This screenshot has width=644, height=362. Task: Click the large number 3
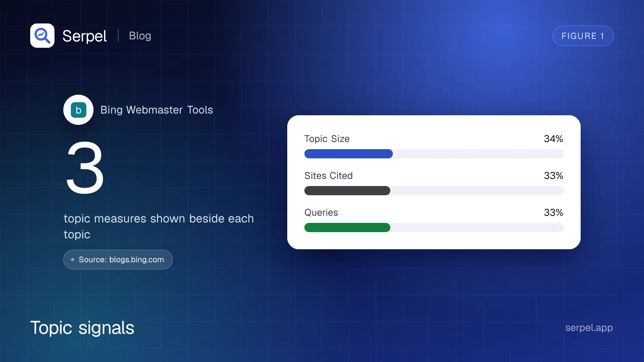click(85, 168)
